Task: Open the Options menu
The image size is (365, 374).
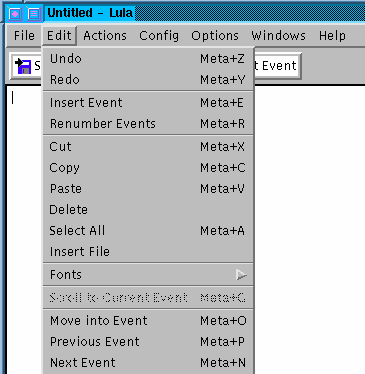Action: pos(215,36)
